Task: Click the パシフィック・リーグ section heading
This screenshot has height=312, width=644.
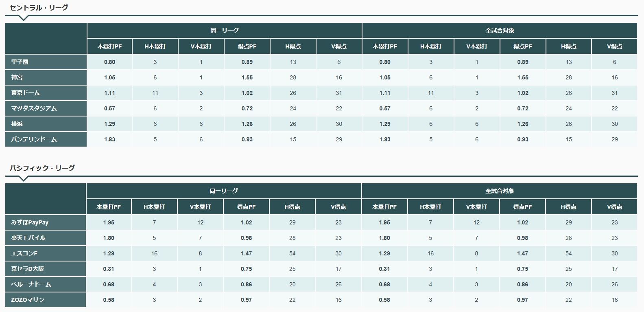Action: click(42, 168)
